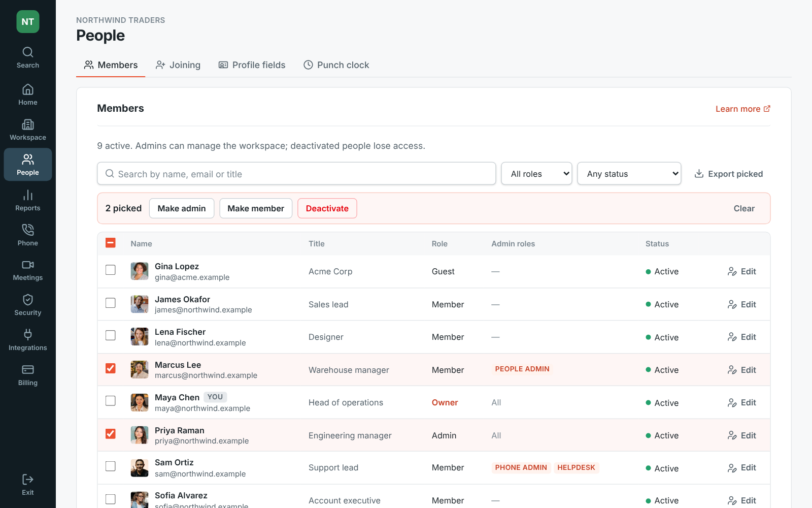Click the NT workspace logo
The image size is (812, 508).
point(28,22)
